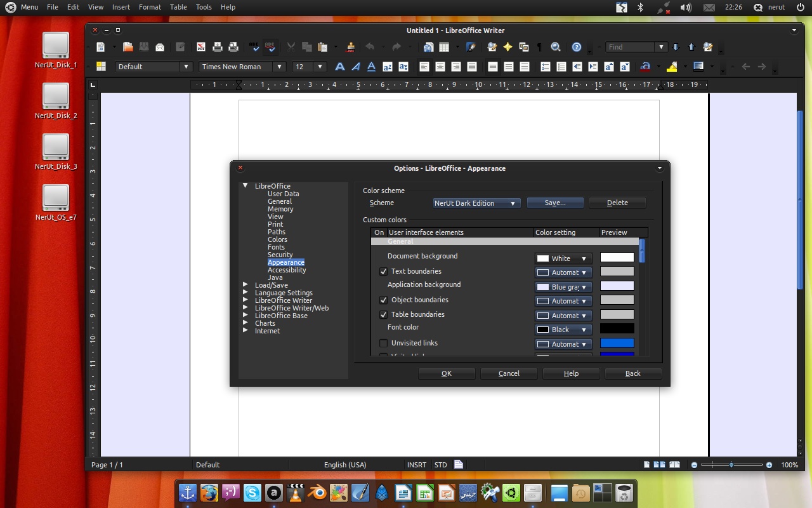Image resolution: width=812 pixels, height=508 pixels.
Task: Click the Cancel button in Options dialog
Action: (509, 373)
